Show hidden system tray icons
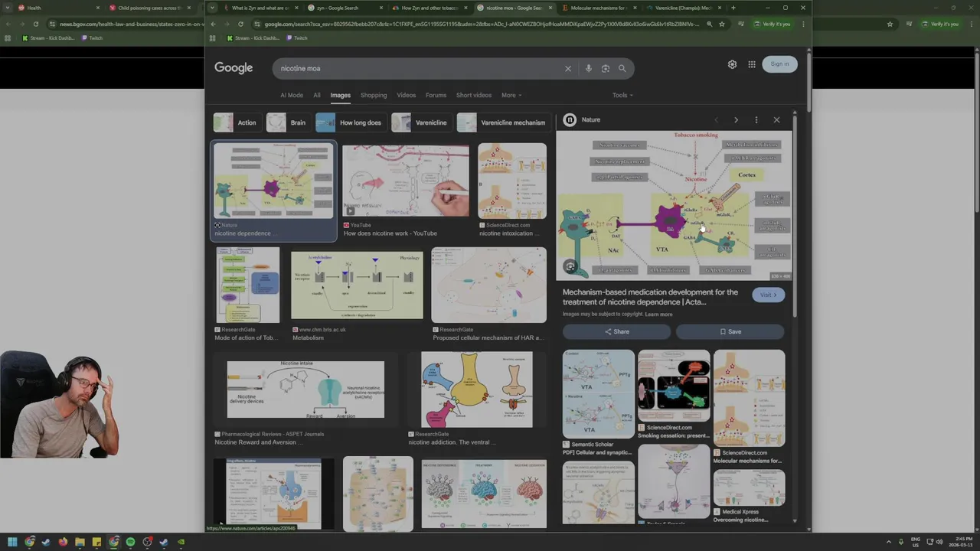 coord(889,542)
